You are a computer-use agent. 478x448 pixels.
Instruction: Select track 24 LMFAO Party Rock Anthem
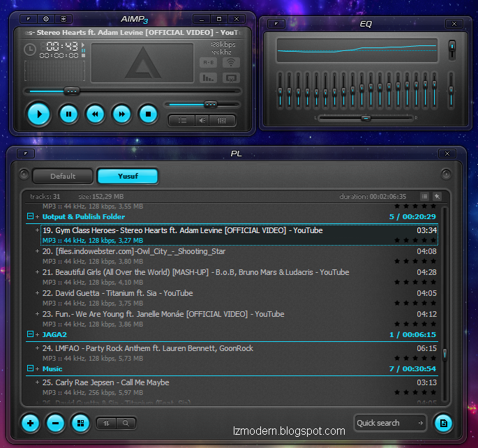239,353
